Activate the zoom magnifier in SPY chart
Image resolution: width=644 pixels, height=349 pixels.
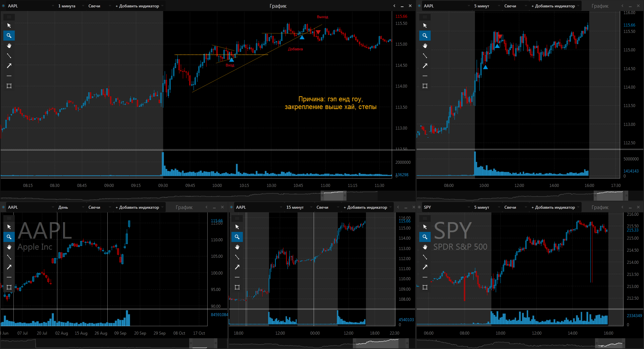point(425,237)
